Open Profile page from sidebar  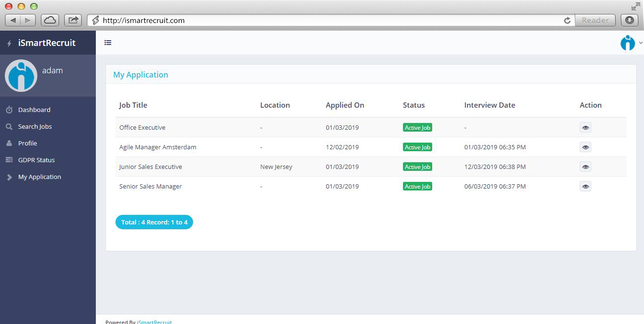tap(27, 143)
